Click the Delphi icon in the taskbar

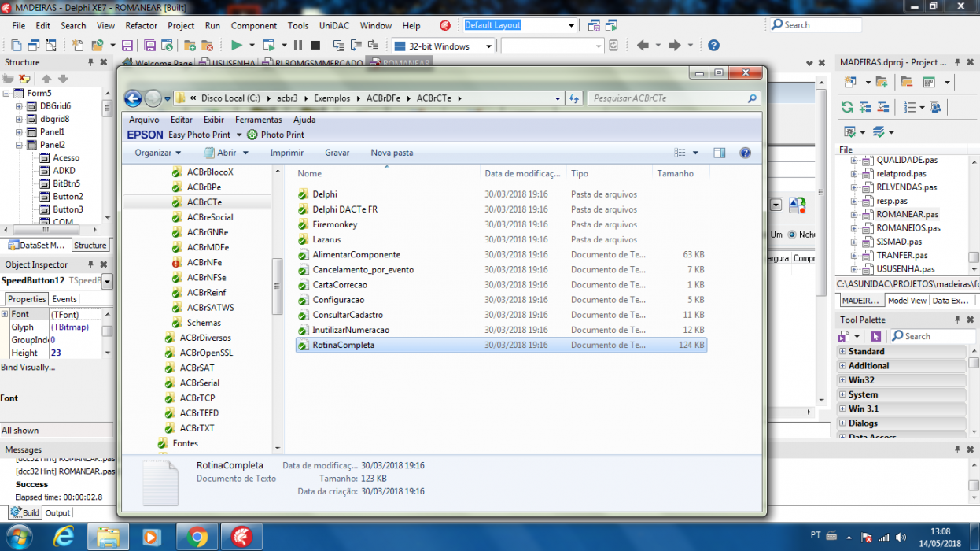pyautogui.click(x=241, y=538)
